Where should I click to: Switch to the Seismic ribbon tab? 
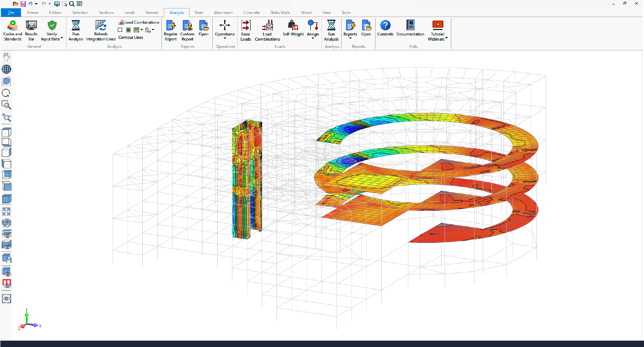[x=152, y=12]
